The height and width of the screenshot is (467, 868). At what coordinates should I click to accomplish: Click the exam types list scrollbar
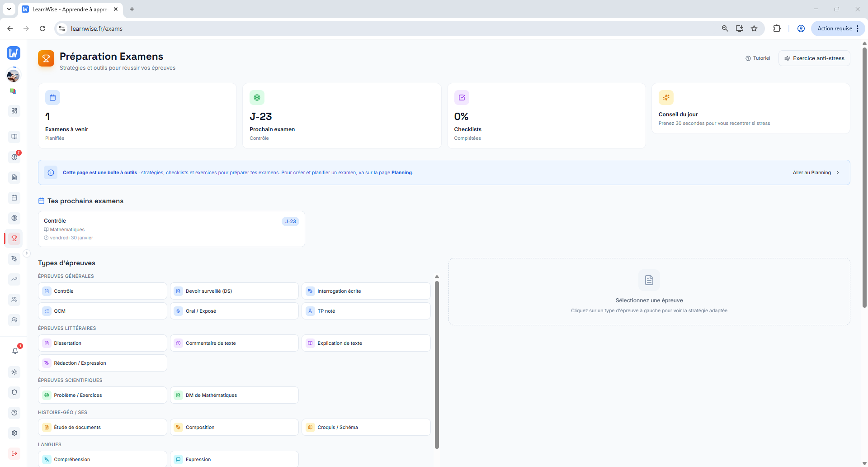point(437,362)
